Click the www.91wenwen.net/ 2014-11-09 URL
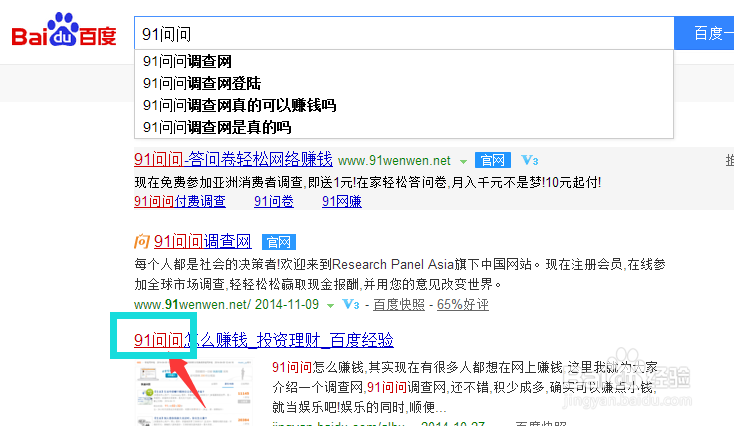This screenshot has height=426, width=734. point(226,305)
